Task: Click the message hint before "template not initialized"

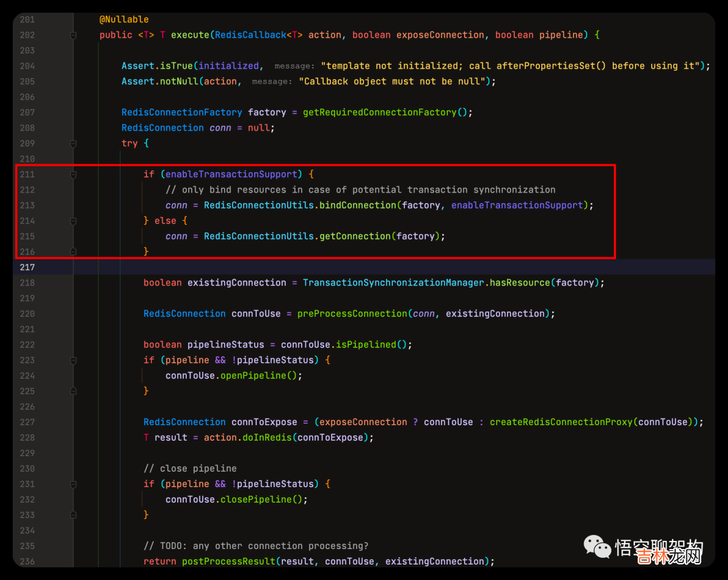Action: tap(295, 66)
